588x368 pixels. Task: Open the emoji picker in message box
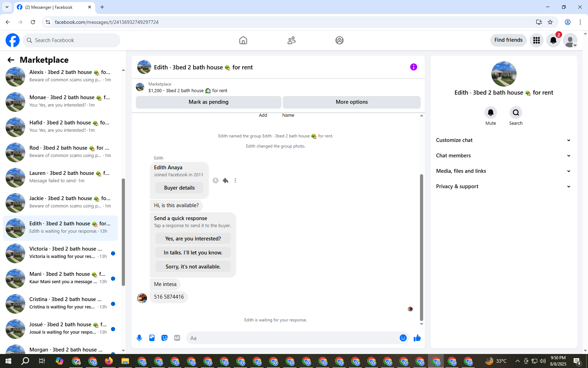click(x=403, y=338)
